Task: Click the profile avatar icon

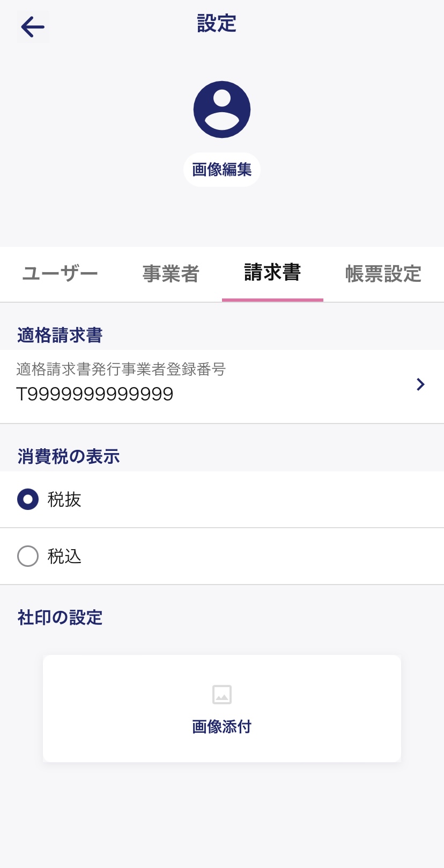Action: point(222,110)
